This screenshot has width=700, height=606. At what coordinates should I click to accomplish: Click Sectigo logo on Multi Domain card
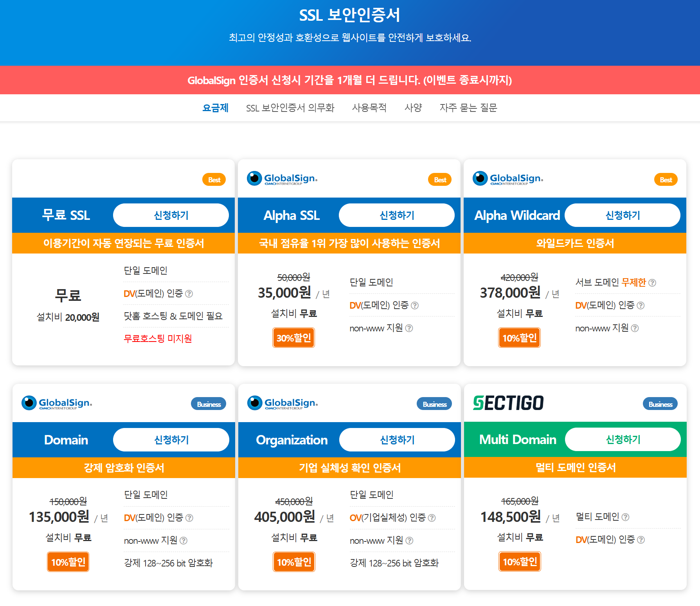[x=508, y=403]
